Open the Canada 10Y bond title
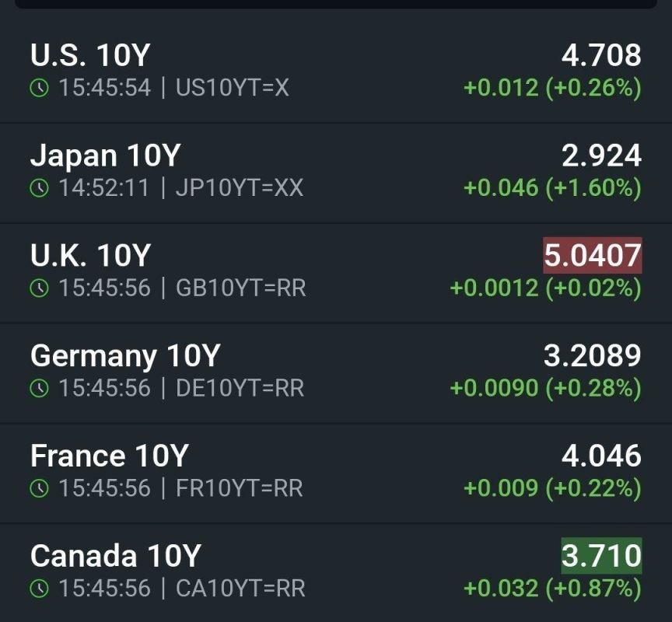Viewport: 672px width, 622px height. [x=116, y=556]
